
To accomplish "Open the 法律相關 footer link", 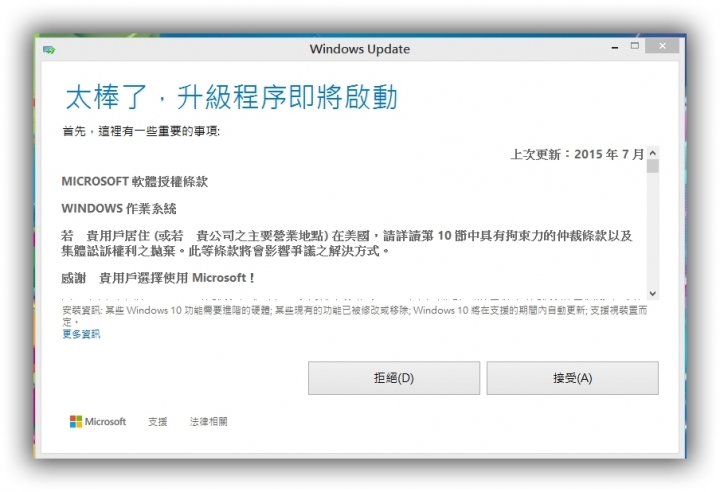I will (x=208, y=421).
